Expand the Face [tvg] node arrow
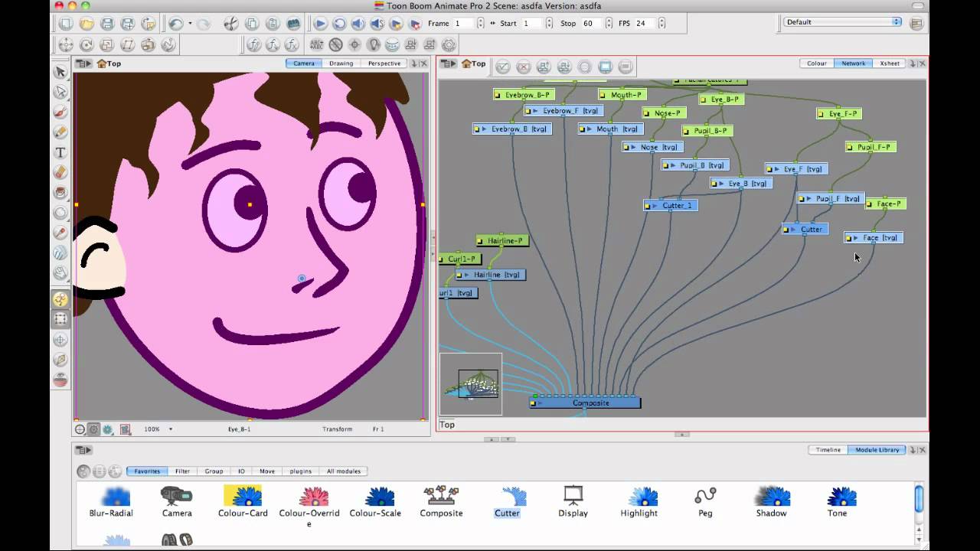 coord(856,238)
